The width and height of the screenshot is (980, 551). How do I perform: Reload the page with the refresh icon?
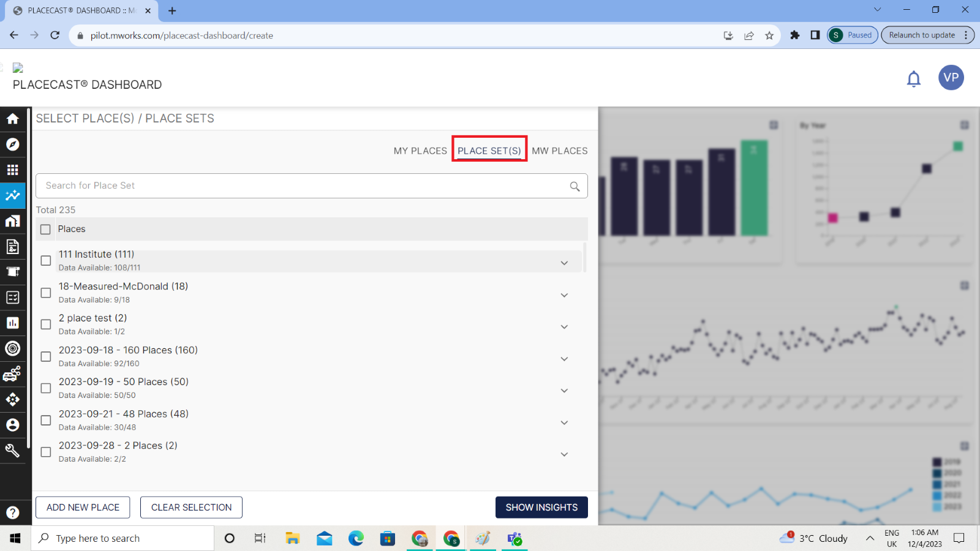(x=55, y=35)
